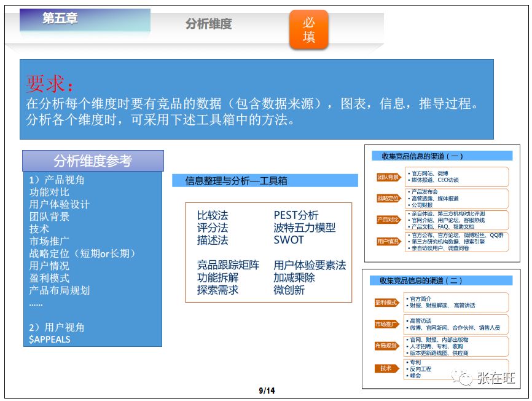Click 评分法 in the toolbox
532x401 pixels.
click(x=213, y=228)
